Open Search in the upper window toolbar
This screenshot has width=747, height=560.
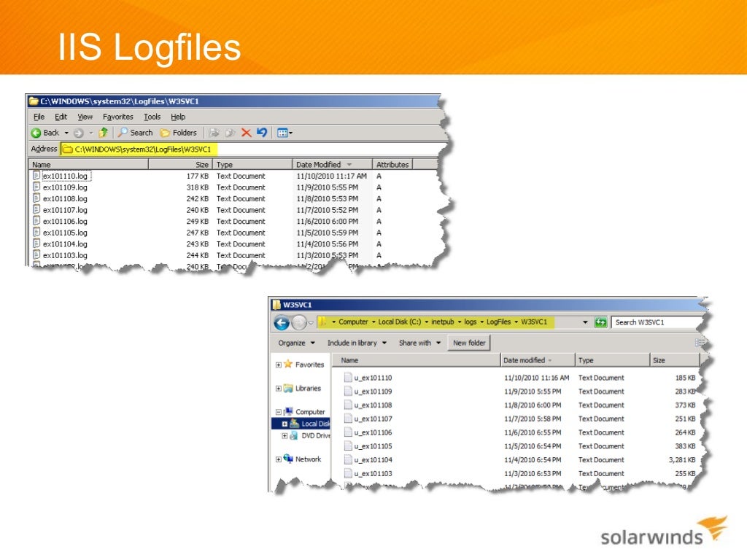(136, 133)
